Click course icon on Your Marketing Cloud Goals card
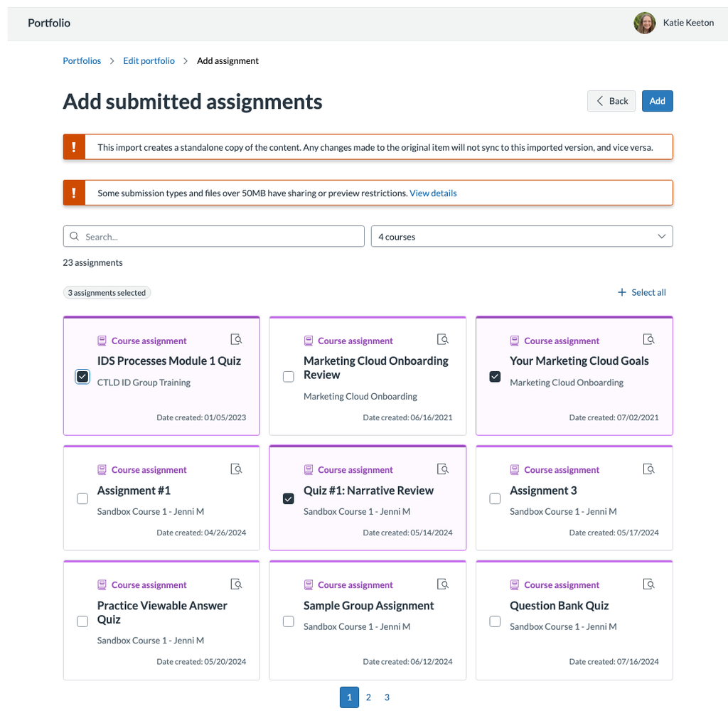Viewport: 728px width, 711px height. (515, 341)
